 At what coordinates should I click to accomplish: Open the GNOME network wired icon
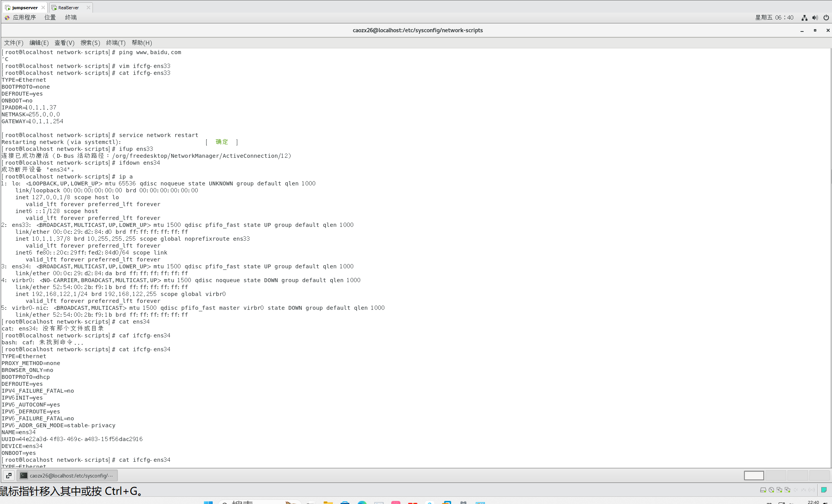(x=804, y=18)
